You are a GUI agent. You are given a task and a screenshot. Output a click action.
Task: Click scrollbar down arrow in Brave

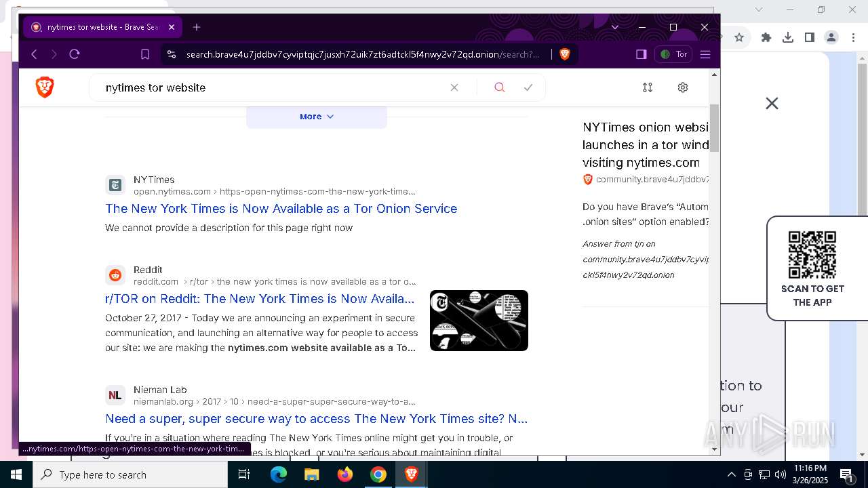point(714,449)
